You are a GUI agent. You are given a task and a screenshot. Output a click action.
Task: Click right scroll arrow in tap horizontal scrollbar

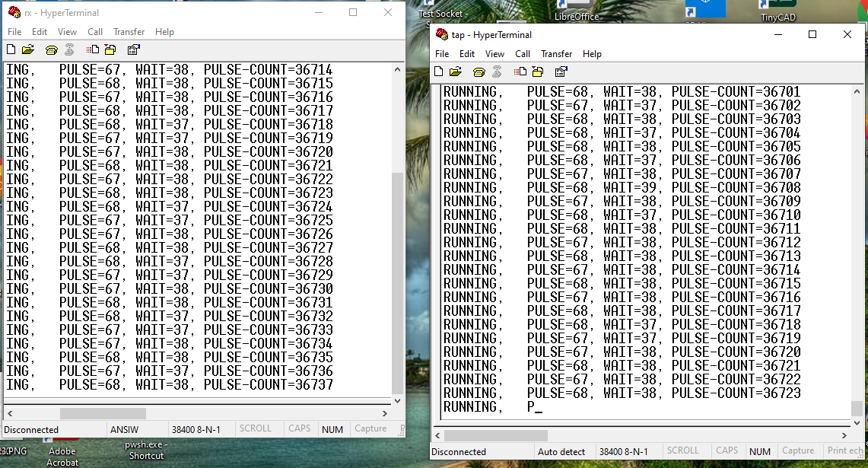coord(844,436)
